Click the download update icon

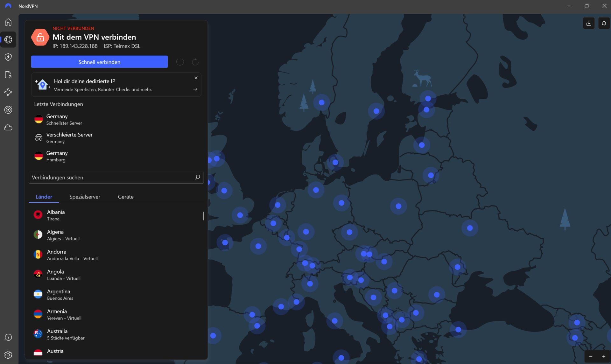(x=589, y=23)
